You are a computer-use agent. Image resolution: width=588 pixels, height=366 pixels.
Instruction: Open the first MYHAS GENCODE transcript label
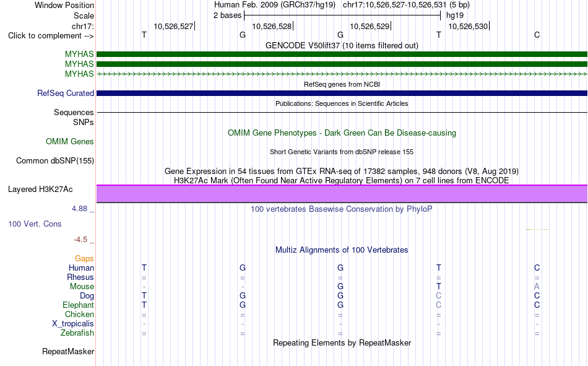click(79, 54)
